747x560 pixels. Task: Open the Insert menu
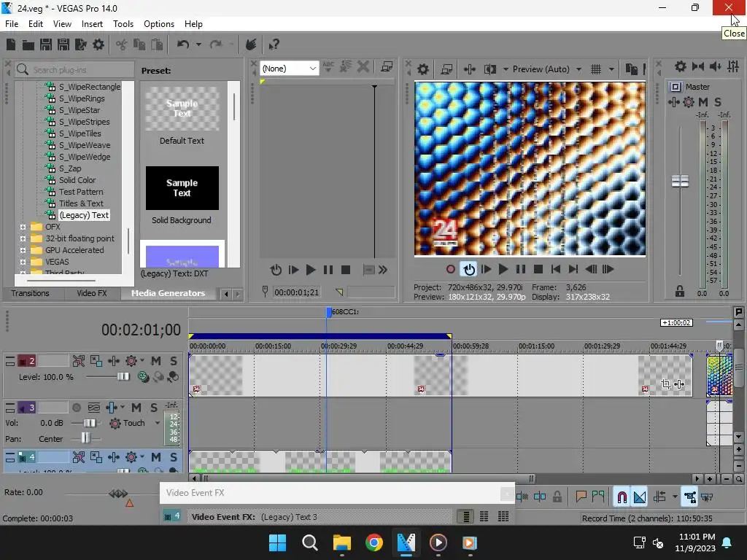(x=92, y=24)
